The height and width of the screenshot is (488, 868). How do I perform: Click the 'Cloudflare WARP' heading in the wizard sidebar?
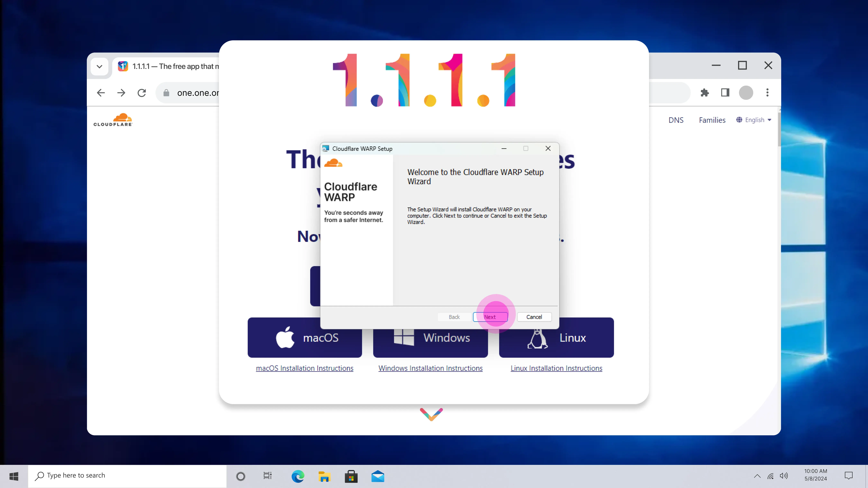[x=350, y=192]
